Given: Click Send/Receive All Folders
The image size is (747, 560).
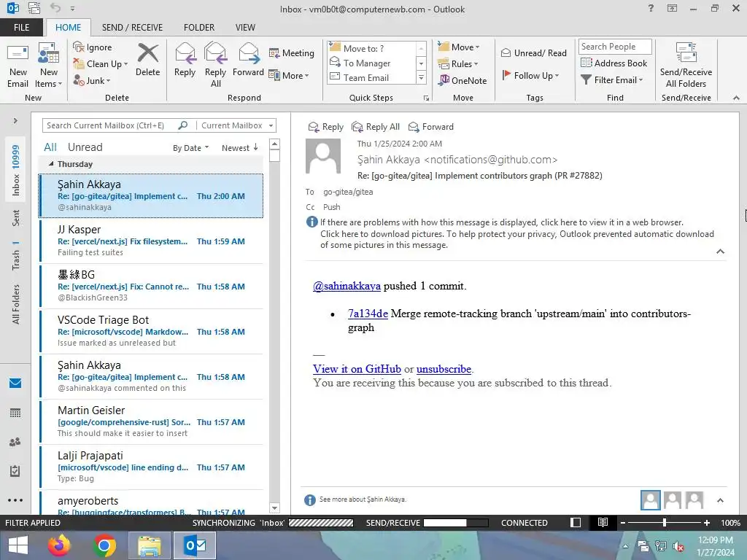Looking at the screenshot, I should pyautogui.click(x=686, y=65).
